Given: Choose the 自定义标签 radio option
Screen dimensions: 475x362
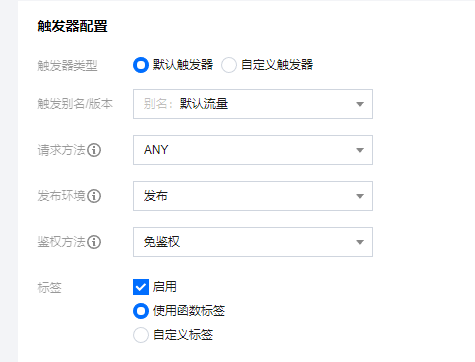Looking at the screenshot, I should [141, 335].
